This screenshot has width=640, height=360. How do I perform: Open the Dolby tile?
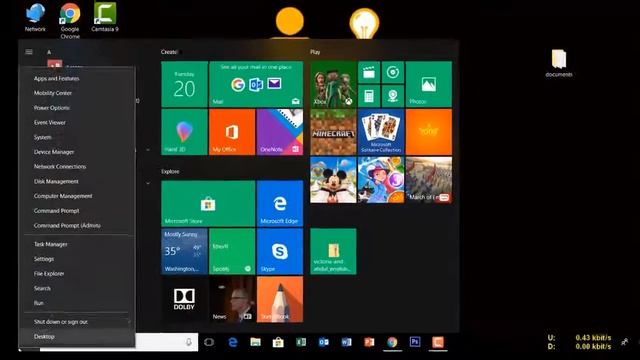click(184, 299)
